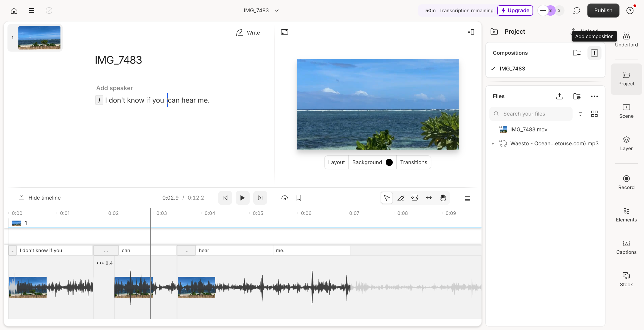Click the black Background color swatch

(x=389, y=162)
